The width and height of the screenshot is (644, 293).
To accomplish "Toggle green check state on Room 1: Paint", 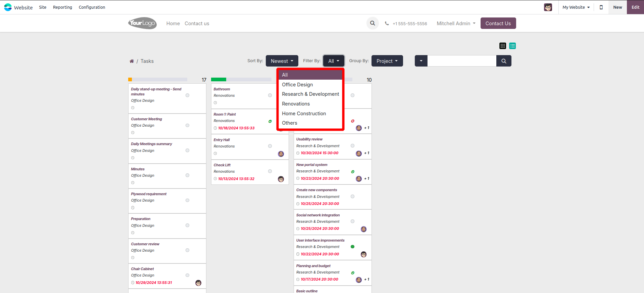I will point(270,121).
